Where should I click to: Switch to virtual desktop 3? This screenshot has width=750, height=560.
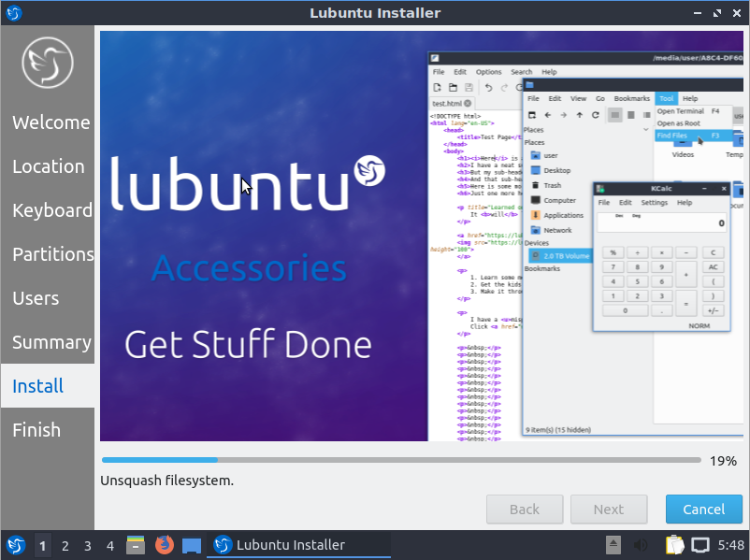88,545
